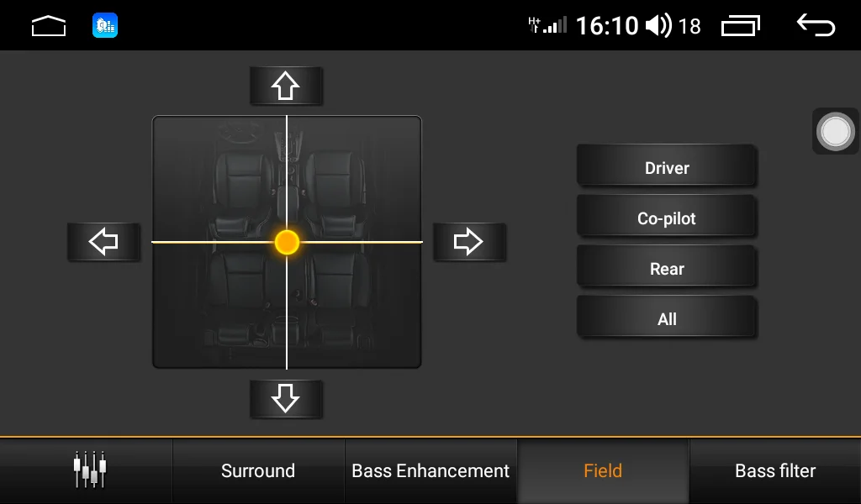Switch to the Bass filter tab
This screenshot has height=504, width=861.
[x=775, y=471]
